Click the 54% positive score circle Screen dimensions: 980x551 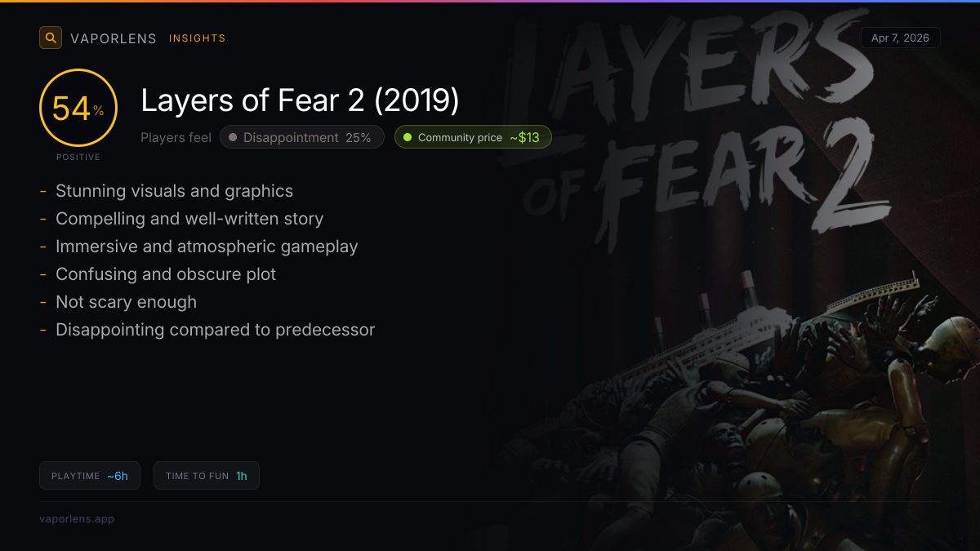tap(78, 109)
